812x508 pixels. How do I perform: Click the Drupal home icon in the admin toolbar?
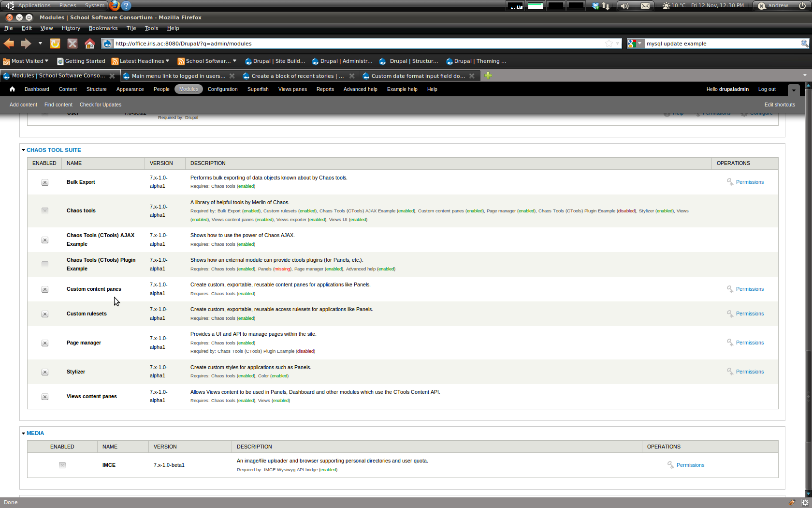coord(12,89)
